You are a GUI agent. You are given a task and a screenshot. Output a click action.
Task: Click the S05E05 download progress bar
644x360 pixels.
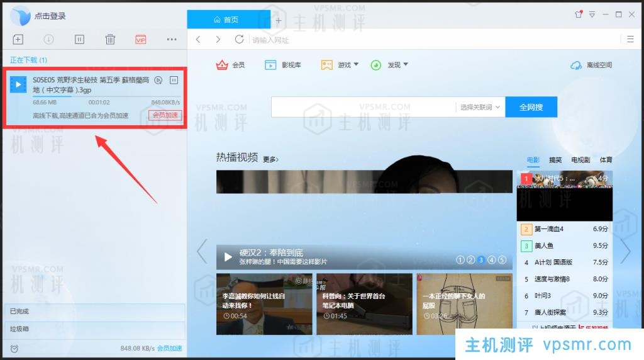click(x=106, y=96)
